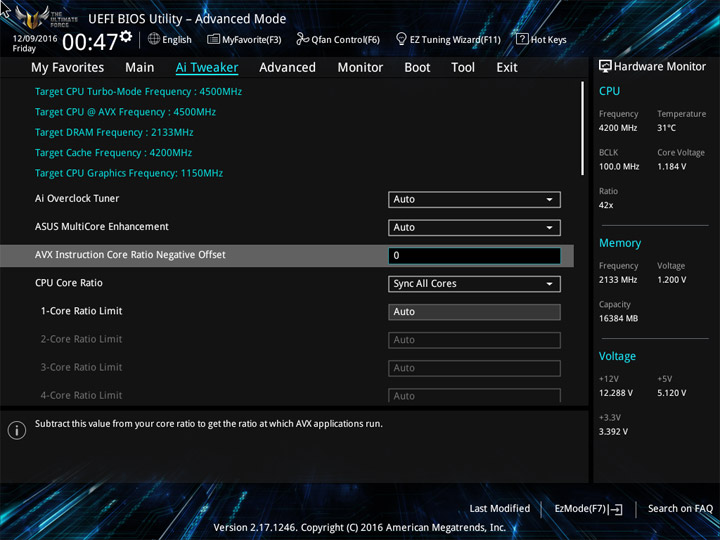Click the Voltage heading in Hardware Monitor

tap(618, 356)
